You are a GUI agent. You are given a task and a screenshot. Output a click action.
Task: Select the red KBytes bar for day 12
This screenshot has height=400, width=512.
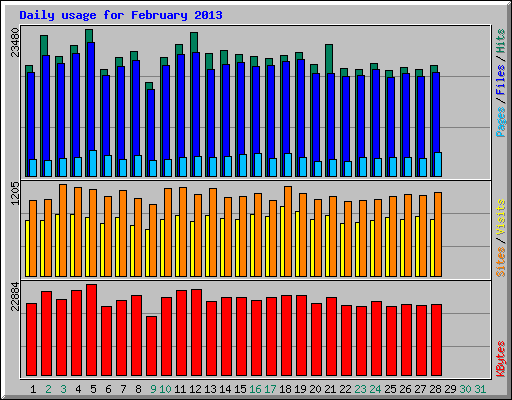pos(196,332)
